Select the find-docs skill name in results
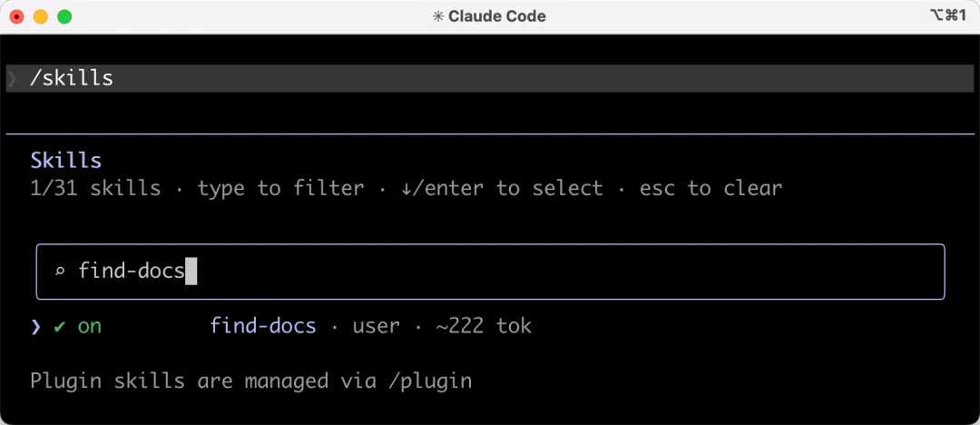Screen dimensions: 980x425 263,326
